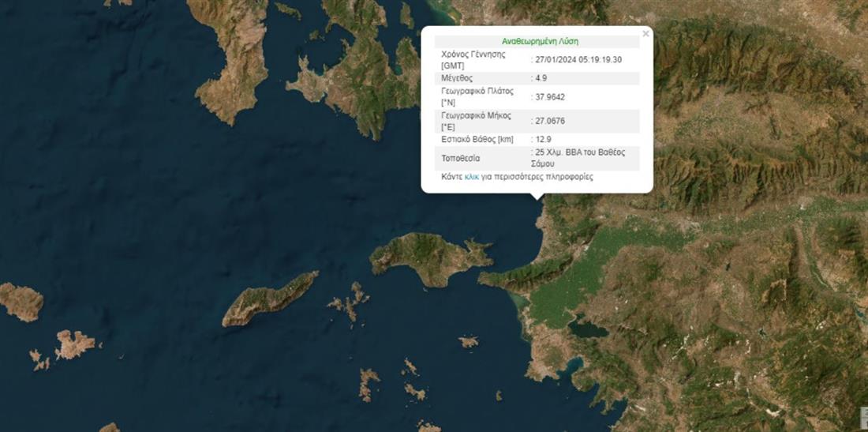Click the focal depth value 12.9

[x=543, y=140]
